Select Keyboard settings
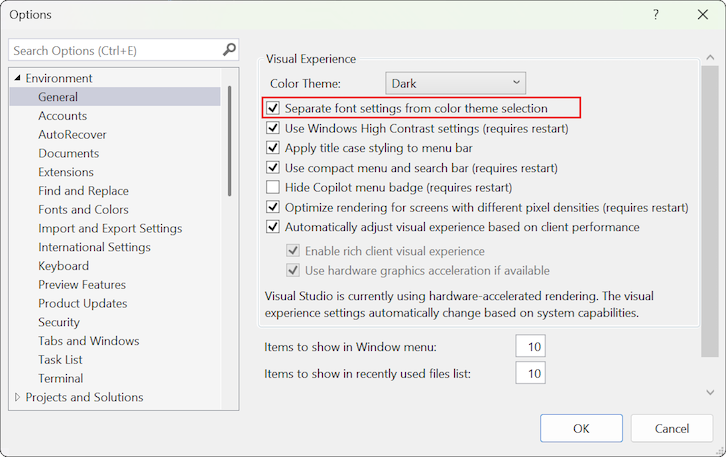This screenshot has width=726, height=457. (63, 266)
